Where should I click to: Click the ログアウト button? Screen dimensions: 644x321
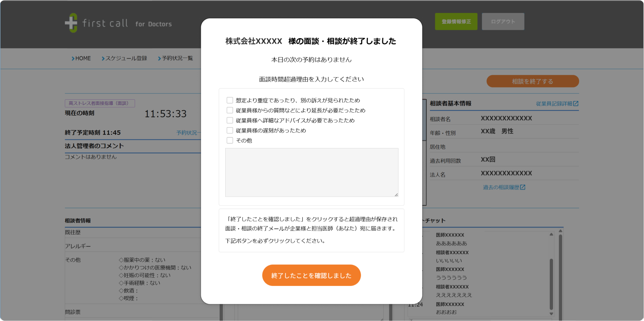click(503, 21)
